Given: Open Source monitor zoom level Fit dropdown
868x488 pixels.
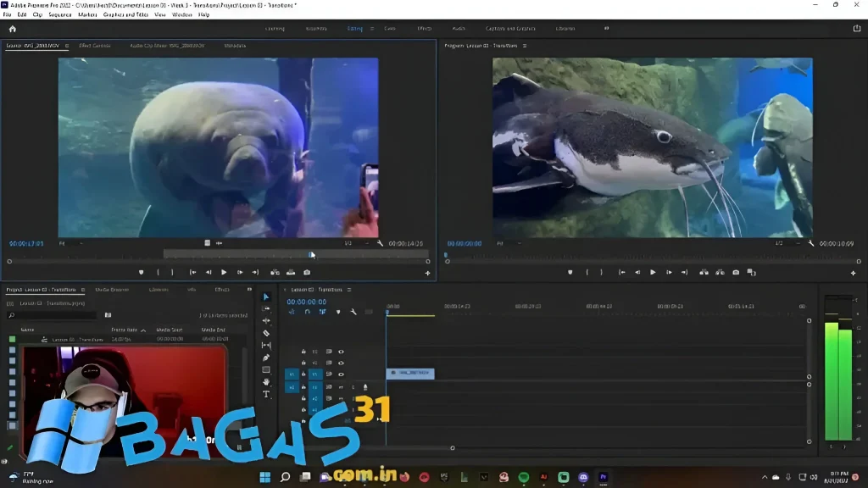Looking at the screenshot, I should (x=72, y=243).
